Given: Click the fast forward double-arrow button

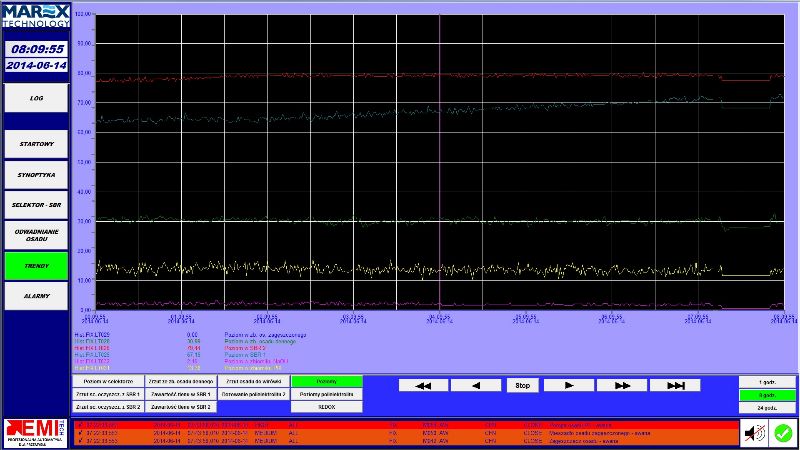Looking at the screenshot, I should pos(623,385).
